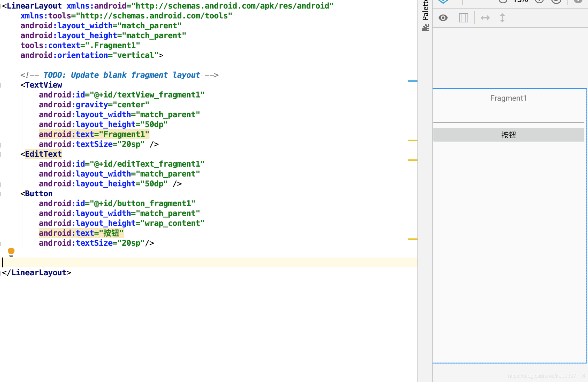Click the Button textSize="20sp" line

[x=96, y=243]
